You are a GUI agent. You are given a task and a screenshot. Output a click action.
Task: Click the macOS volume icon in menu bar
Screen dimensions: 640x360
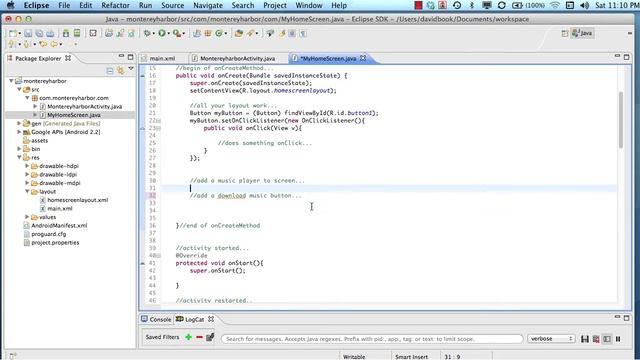point(584,5)
